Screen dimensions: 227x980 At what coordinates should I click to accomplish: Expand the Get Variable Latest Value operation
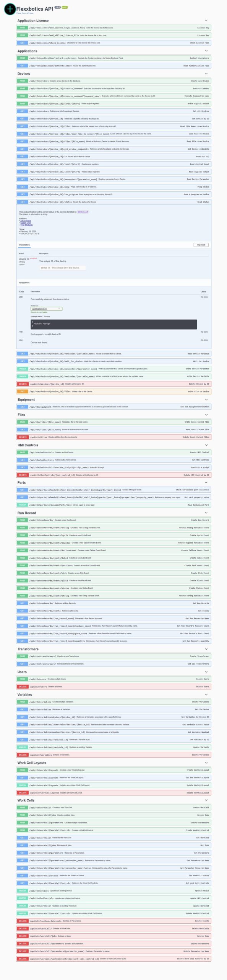click(x=113, y=724)
